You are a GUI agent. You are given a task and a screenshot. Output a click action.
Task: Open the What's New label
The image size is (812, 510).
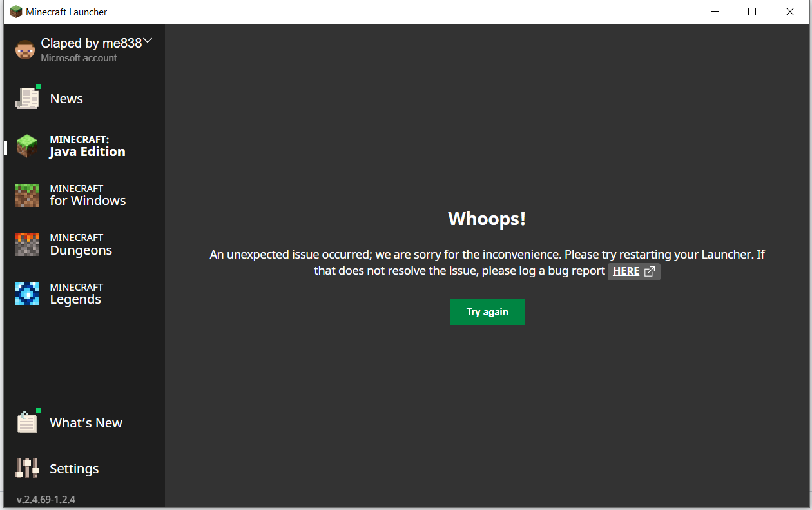pos(86,423)
